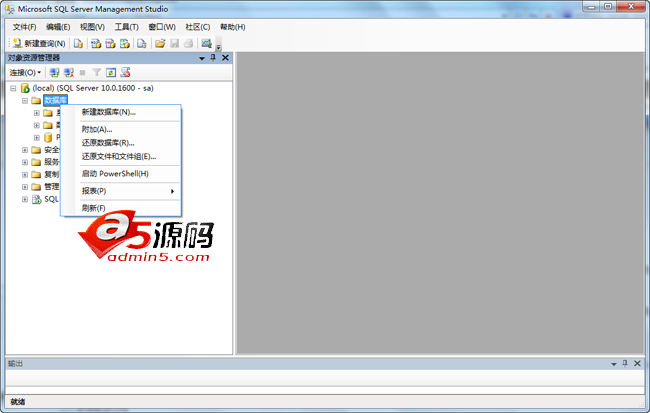Open the 帮助(H) menu

click(232, 27)
